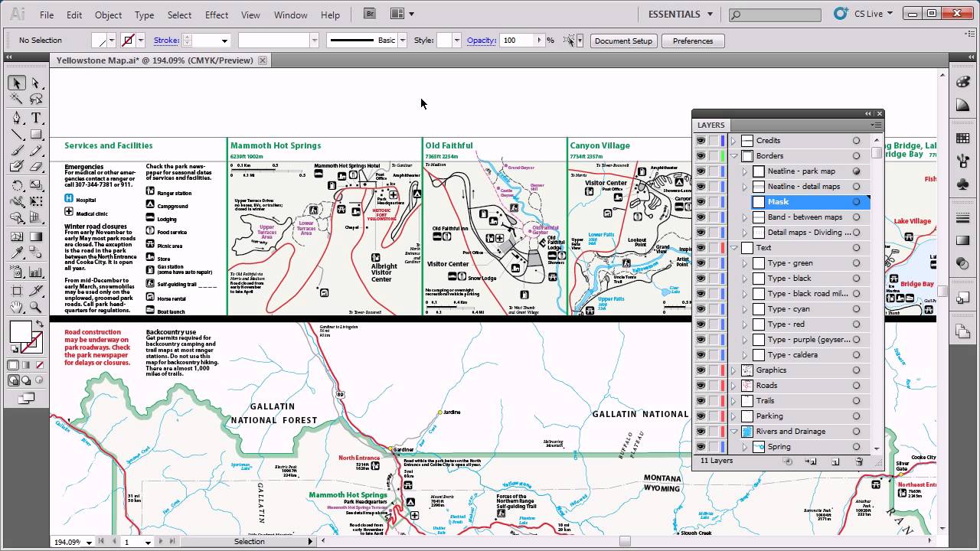
Task: Collapse Rivers and Drainage layer
Action: point(733,432)
